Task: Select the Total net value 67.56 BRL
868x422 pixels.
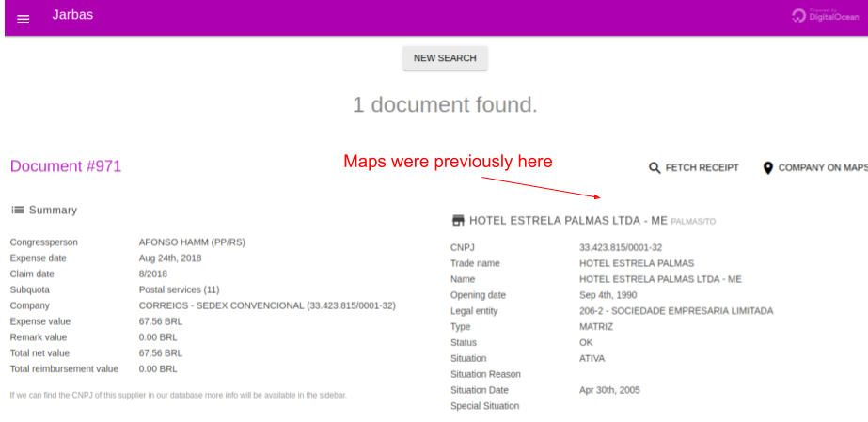Action: point(161,352)
